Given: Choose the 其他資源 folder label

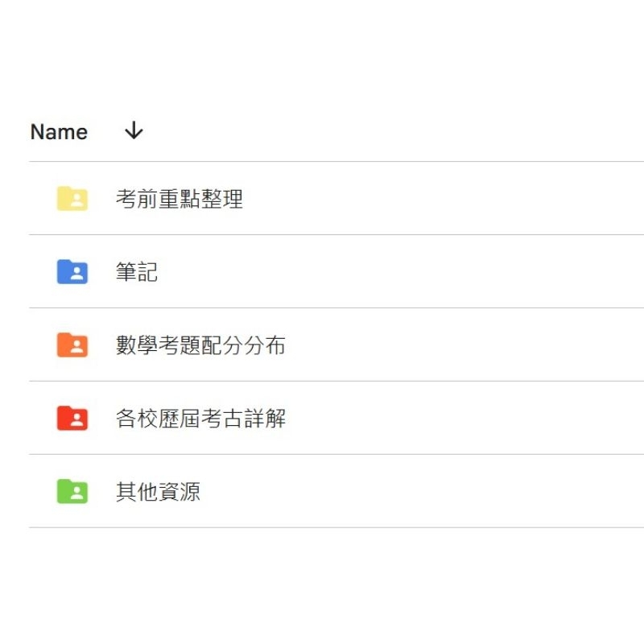Looking at the screenshot, I should 158,491.
